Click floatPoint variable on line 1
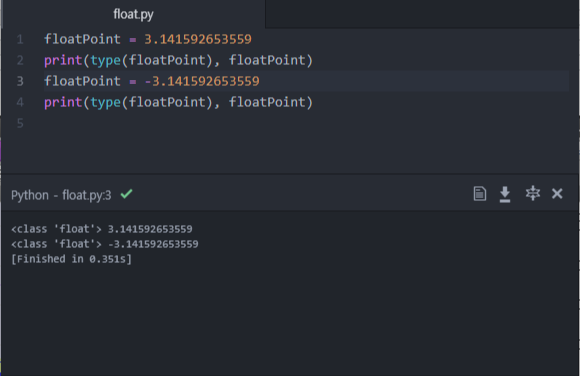 click(82, 39)
